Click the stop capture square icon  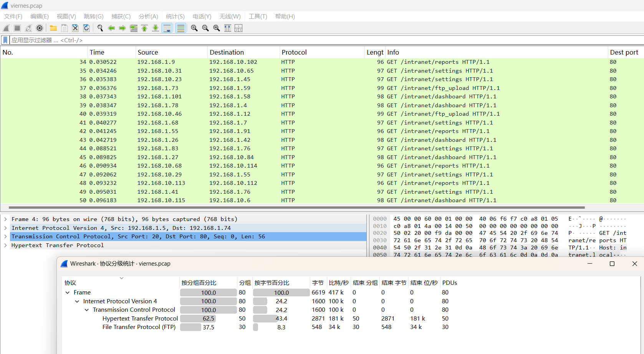pyautogui.click(x=17, y=28)
